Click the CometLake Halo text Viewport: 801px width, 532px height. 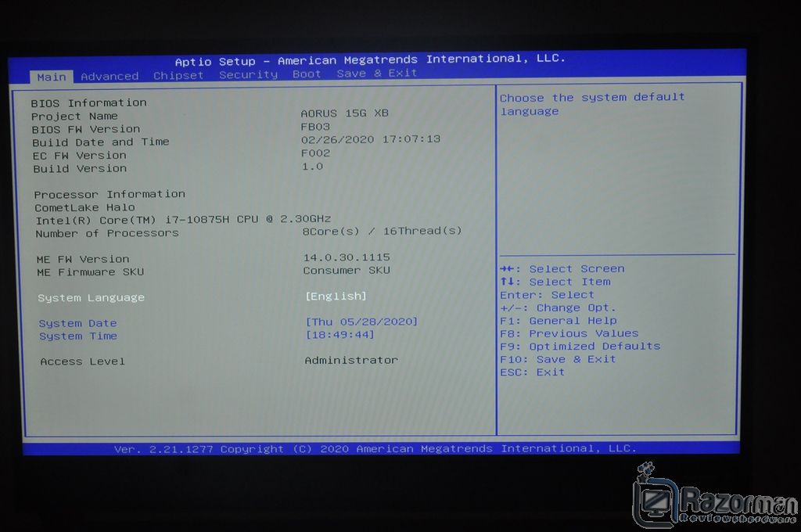(84, 208)
